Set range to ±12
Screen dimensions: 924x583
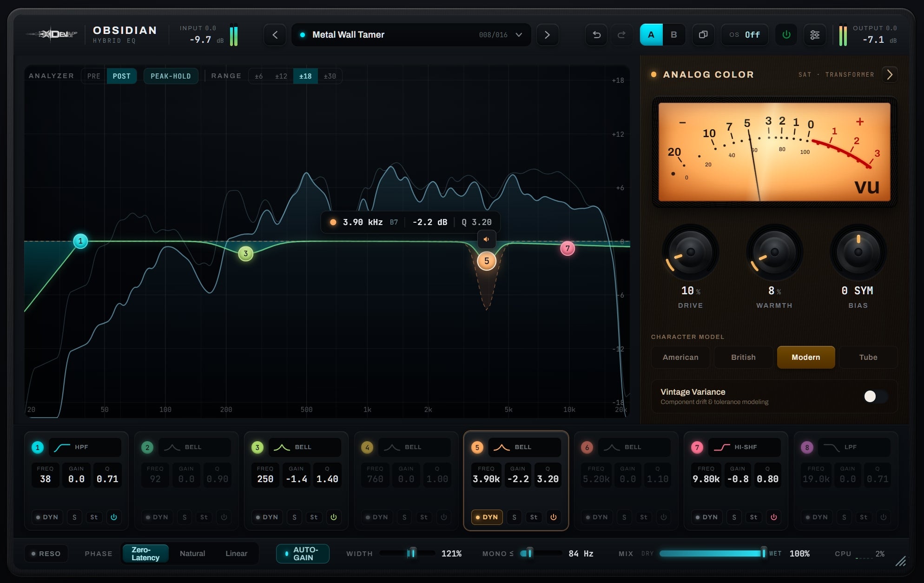281,76
